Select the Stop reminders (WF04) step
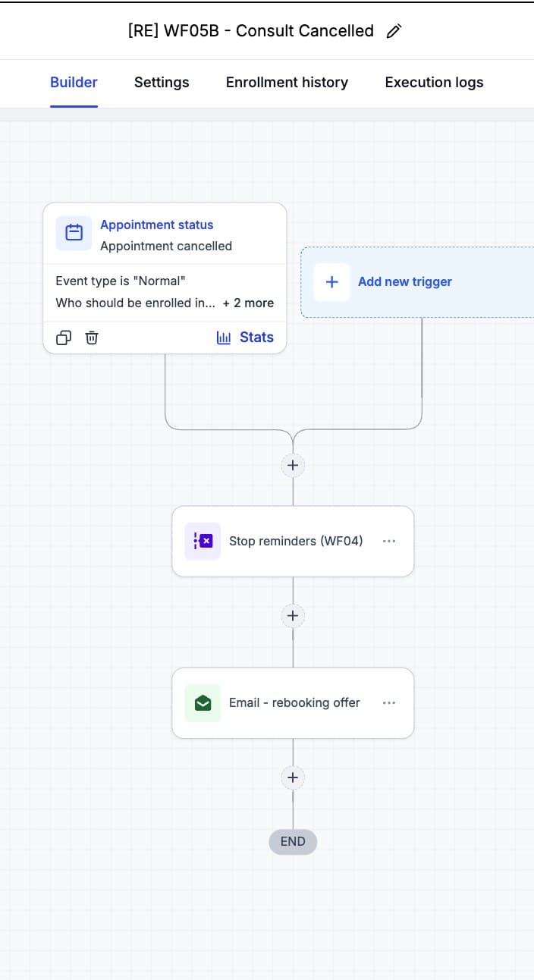Viewport: 534px width, 980px height. (x=293, y=542)
